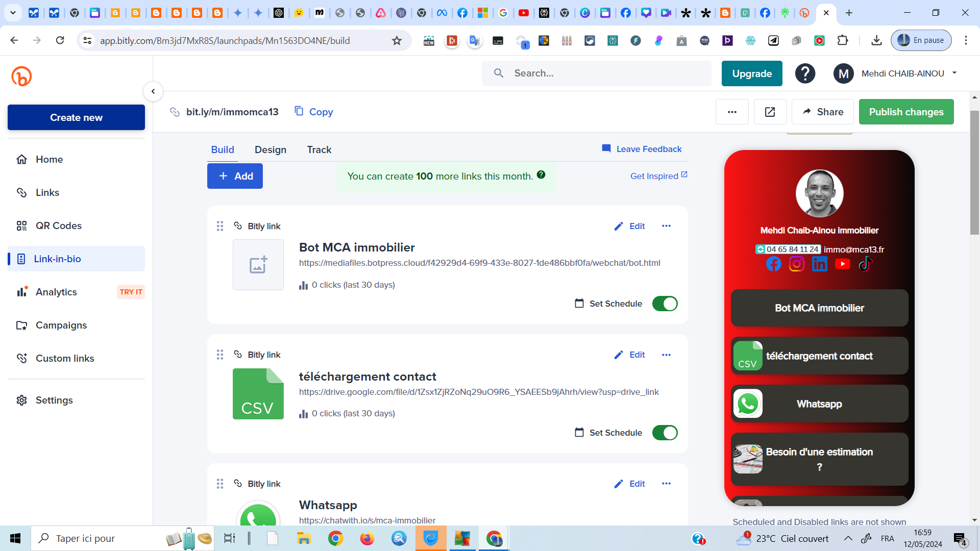Screen dimensions: 980x551
Task: Click the Upgrade button
Action: tap(752, 73)
